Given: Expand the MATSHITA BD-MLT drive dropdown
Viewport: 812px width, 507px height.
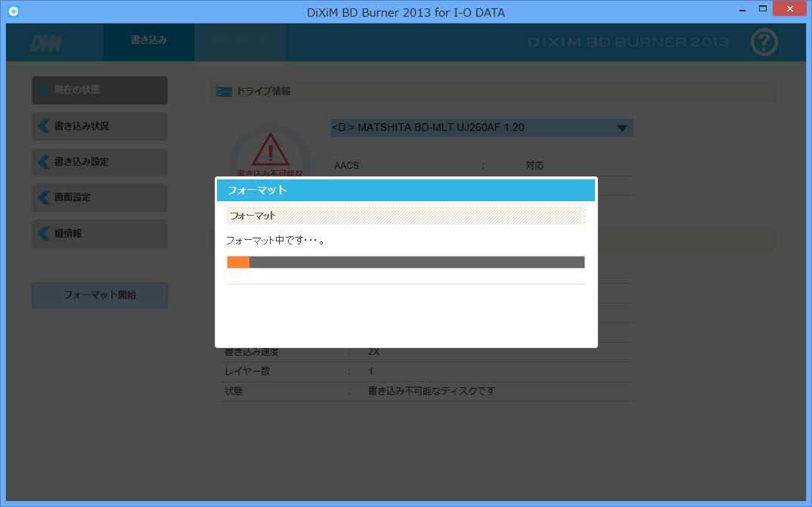Looking at the screenshot, I should click(x=481, y=128).
